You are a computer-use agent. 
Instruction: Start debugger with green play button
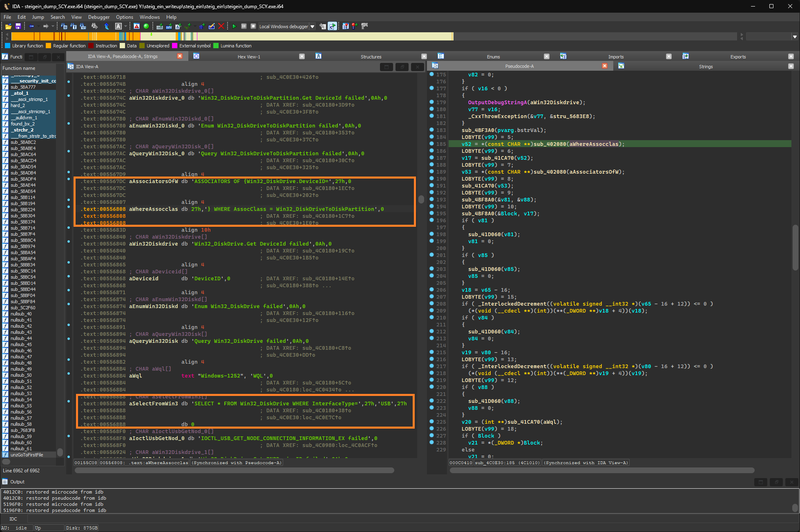[x=234, y=26]
